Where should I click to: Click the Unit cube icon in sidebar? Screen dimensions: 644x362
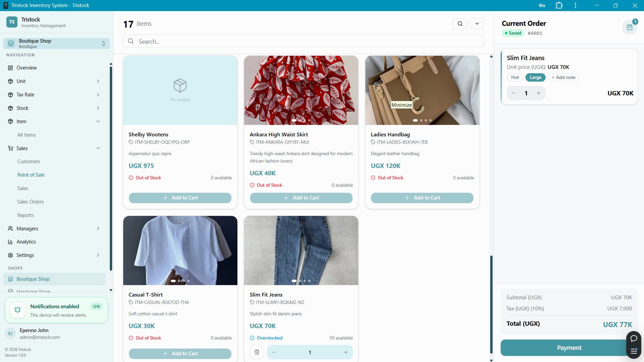pos(10,81)
